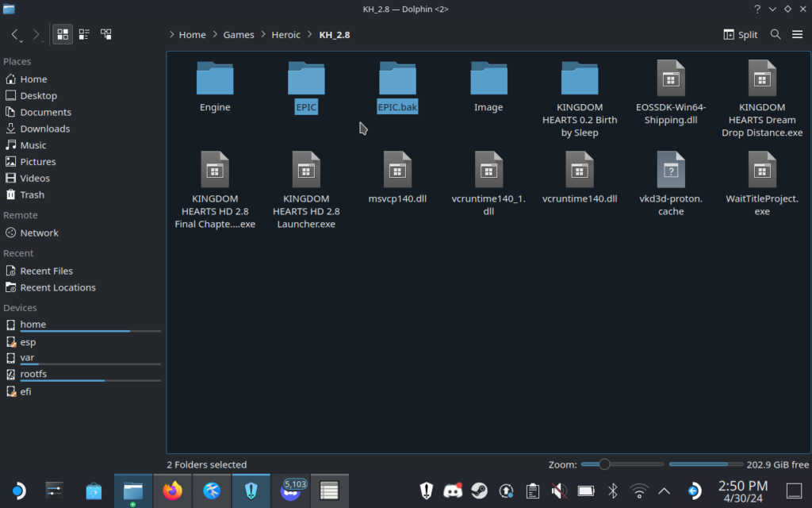Select vcruntime140_1.dll file icon
The image size is (812, 508).
[488, 170]
